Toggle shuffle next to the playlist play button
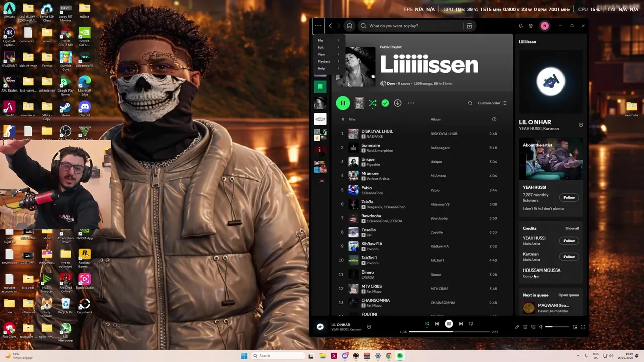The image size is (644, 362). (x=373, y=103)
